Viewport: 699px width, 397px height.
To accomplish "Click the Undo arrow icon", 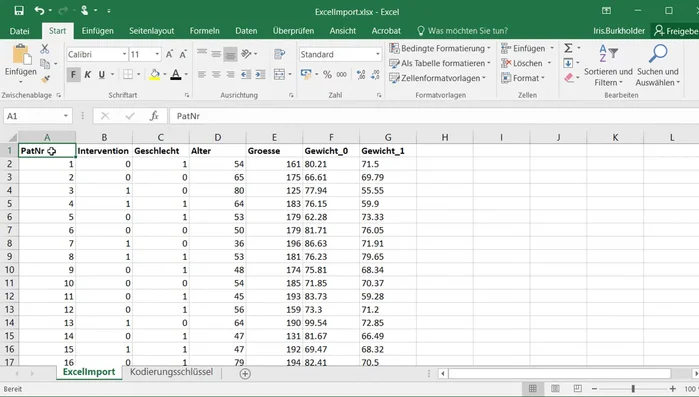I will point(40,10).
